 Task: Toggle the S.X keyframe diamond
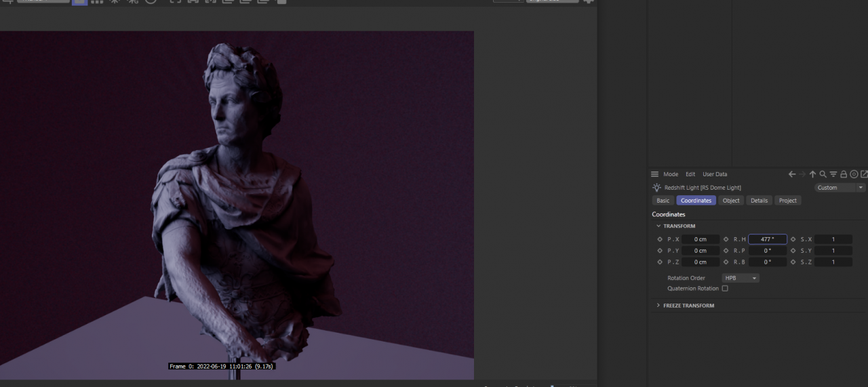793,239
